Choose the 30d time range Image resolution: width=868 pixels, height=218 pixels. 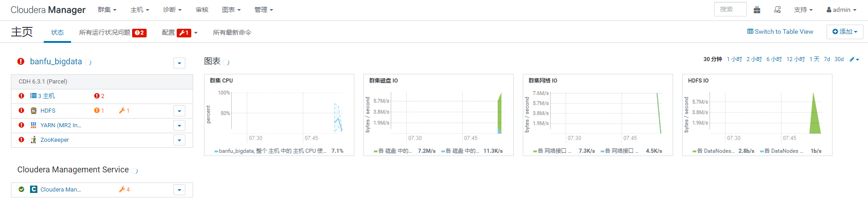pos(839,59)
